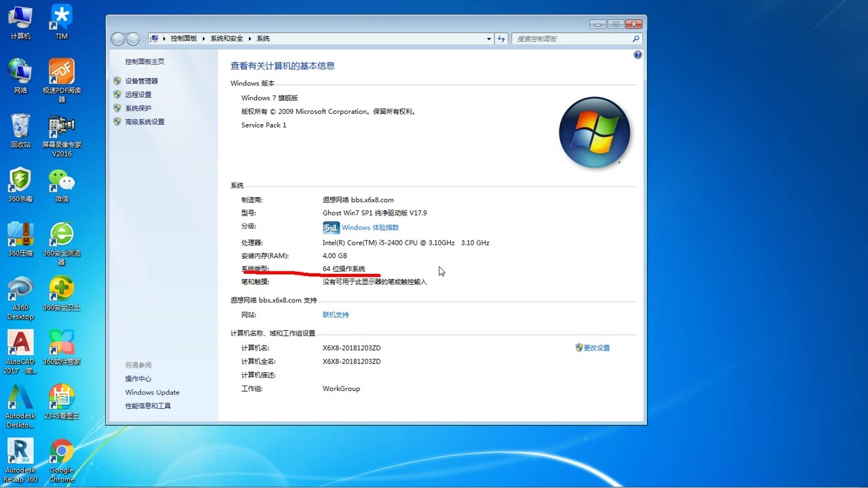Open 远程设置 in sidebar
The height and width of the screenshot is (488, 868).
tap(138, 95)
